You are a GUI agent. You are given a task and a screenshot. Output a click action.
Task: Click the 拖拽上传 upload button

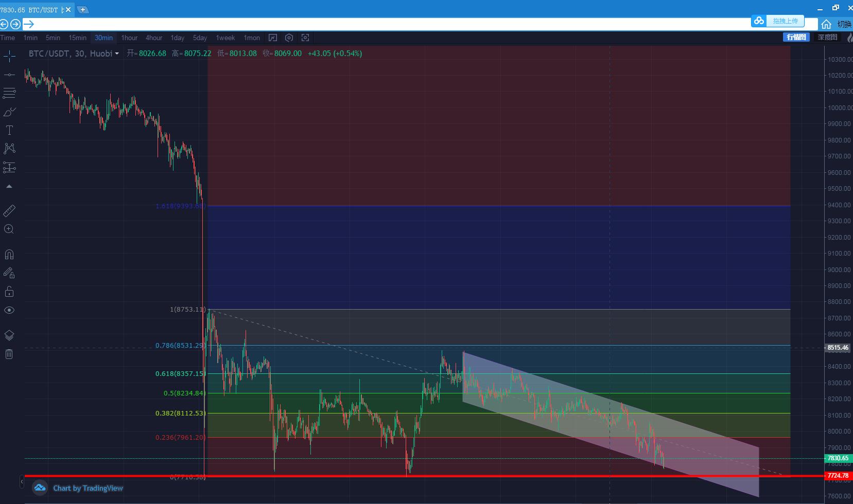pos(785,21)
